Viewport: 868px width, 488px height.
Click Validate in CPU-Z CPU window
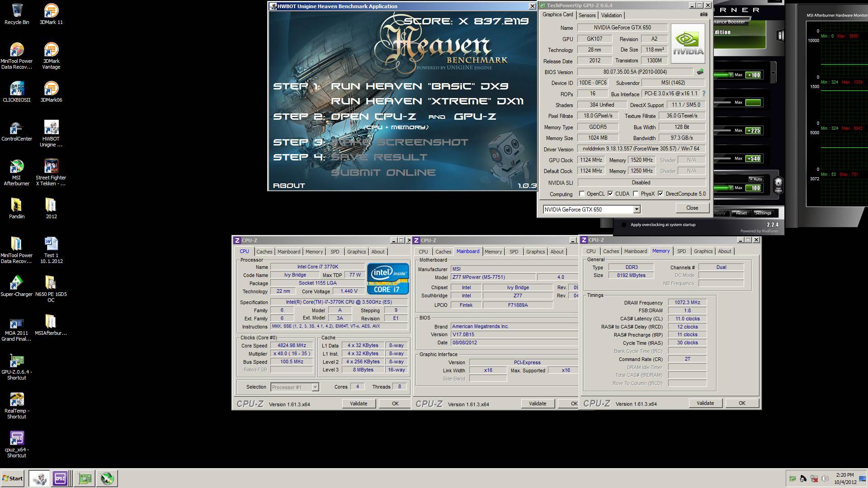coord(359,404)
